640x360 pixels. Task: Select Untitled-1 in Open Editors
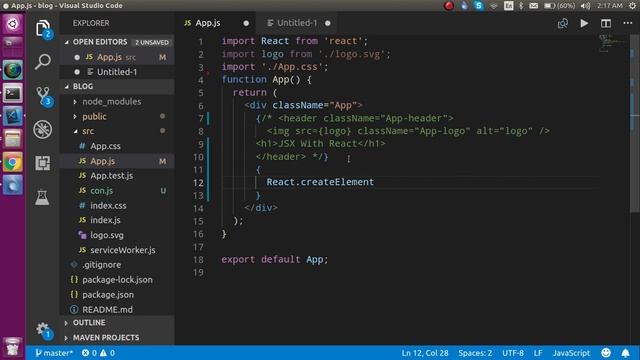tap(118, 72)
